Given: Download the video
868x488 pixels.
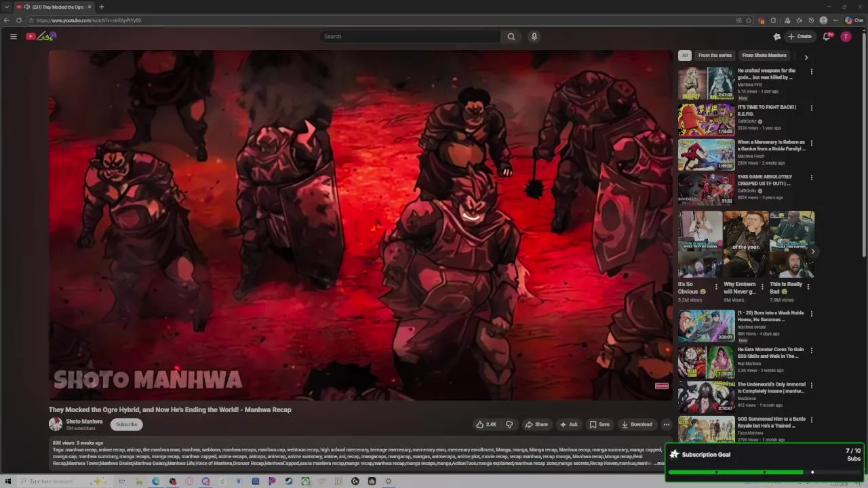Looking at the screenshot, I should point(637,424).
